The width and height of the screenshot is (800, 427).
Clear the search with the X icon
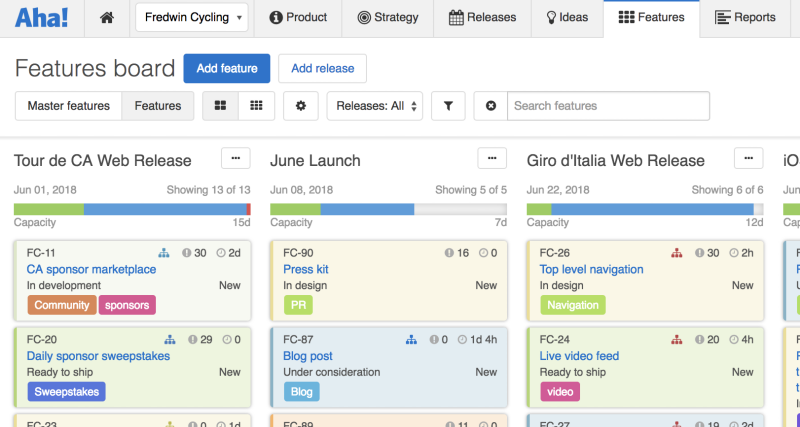pos(491,106)
